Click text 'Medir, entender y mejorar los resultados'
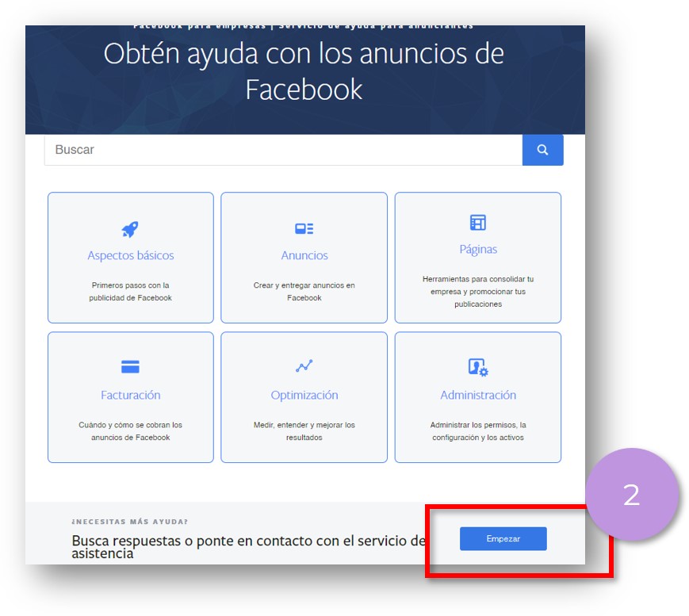The image size is (689, 616). (304, 431)
